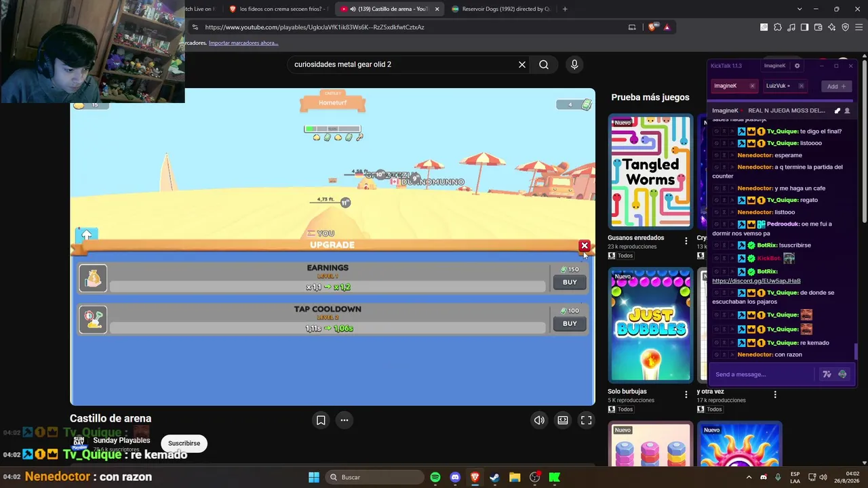
Task: Open the 'Solo burbujas' game title link
Action: coord(627,392)
